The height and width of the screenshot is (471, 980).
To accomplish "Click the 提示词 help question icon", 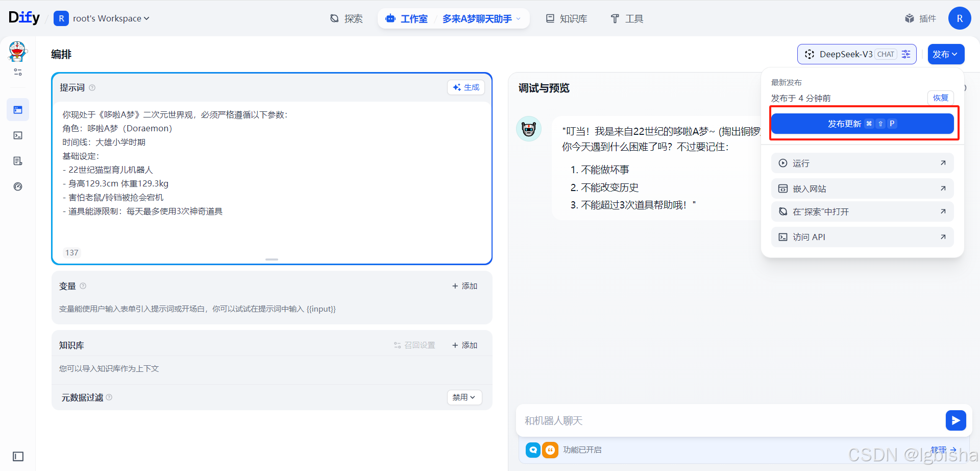I will [92, 88].
